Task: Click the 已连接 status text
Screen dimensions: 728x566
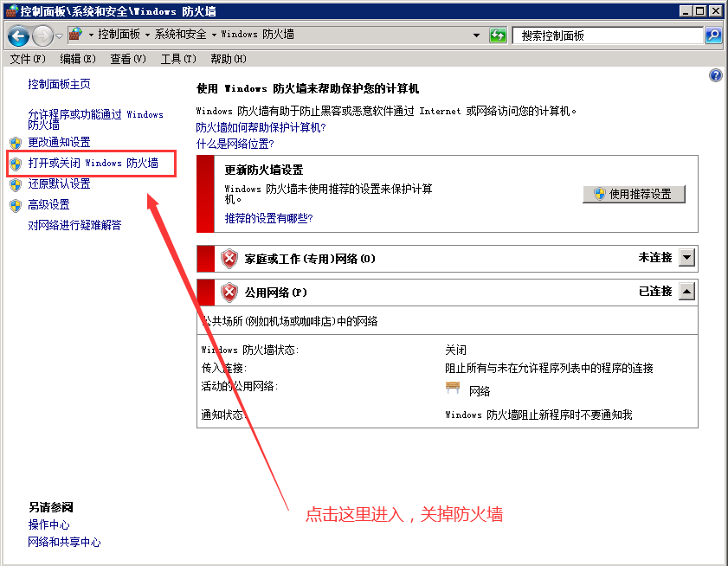Action: (655, 291)
